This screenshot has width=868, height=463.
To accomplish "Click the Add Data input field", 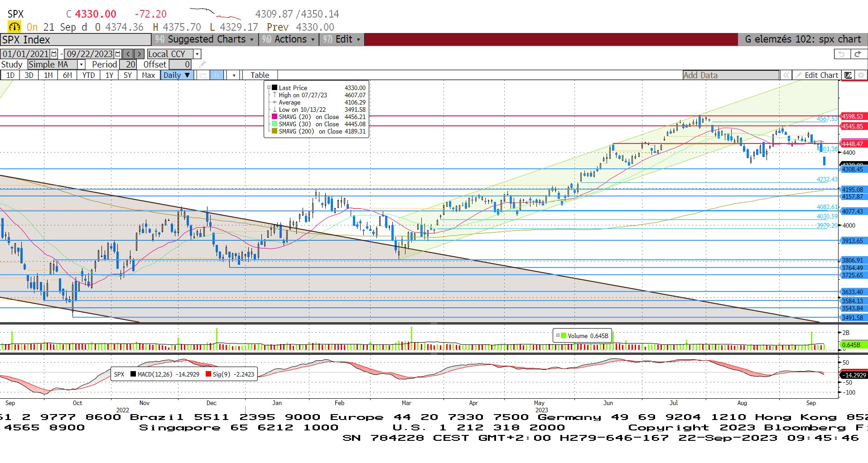I will pos(731,75).
